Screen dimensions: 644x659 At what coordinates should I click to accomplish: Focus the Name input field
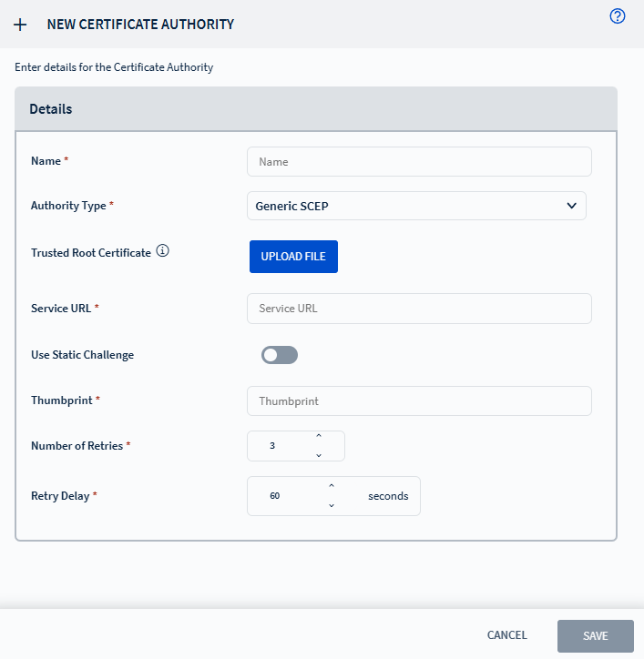coord(419,162)
